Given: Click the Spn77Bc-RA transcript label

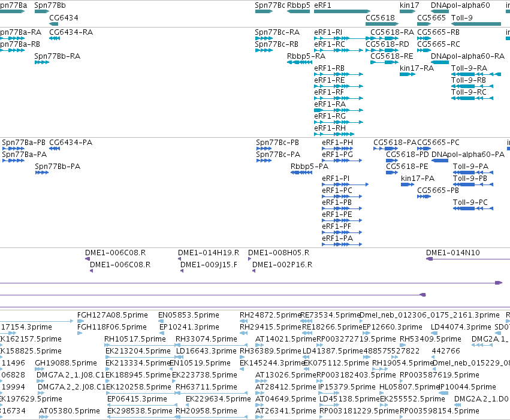Looking at the screenshot, I should pyautogui.click(x=277, y=32).
